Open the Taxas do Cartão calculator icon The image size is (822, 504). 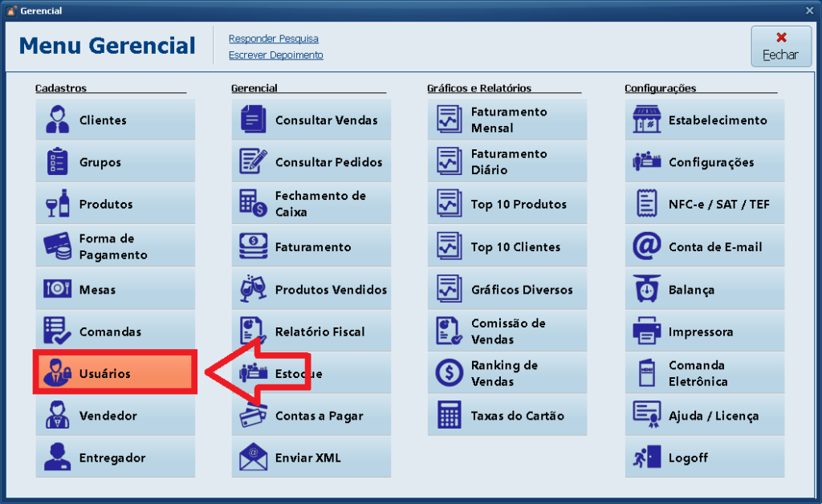449,415
